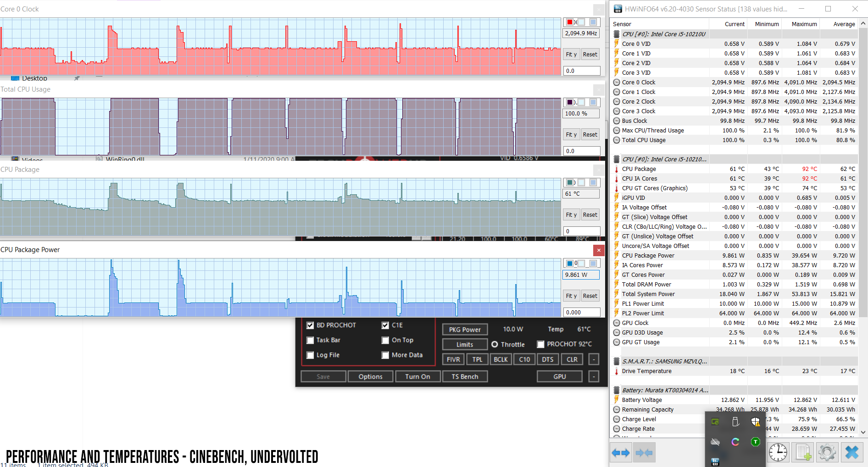
Task: Click the teal color swatch on CPU Package
Action: coord(569,182)
